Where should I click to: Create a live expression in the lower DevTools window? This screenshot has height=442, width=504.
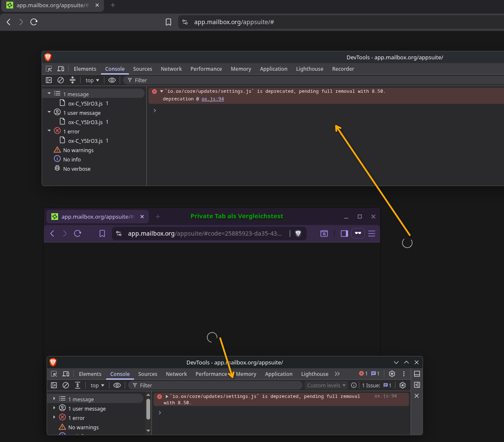click(117, 385)
